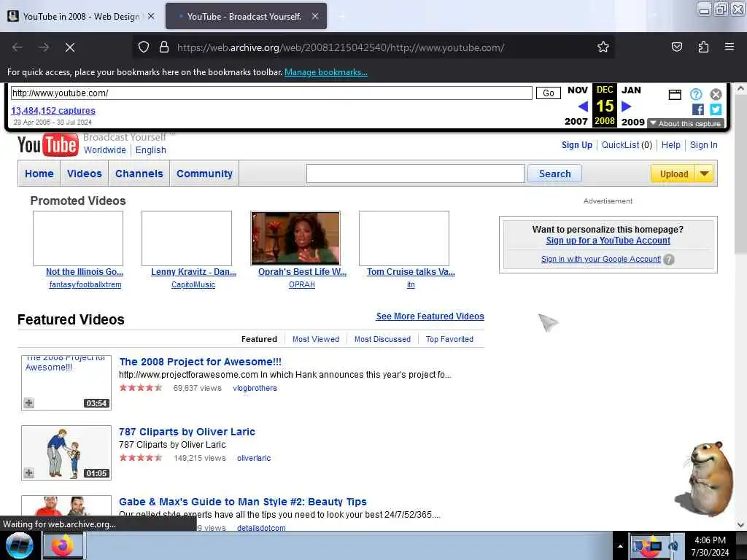
Task: Open the QuickList (0) link
Action: [627, 145]
